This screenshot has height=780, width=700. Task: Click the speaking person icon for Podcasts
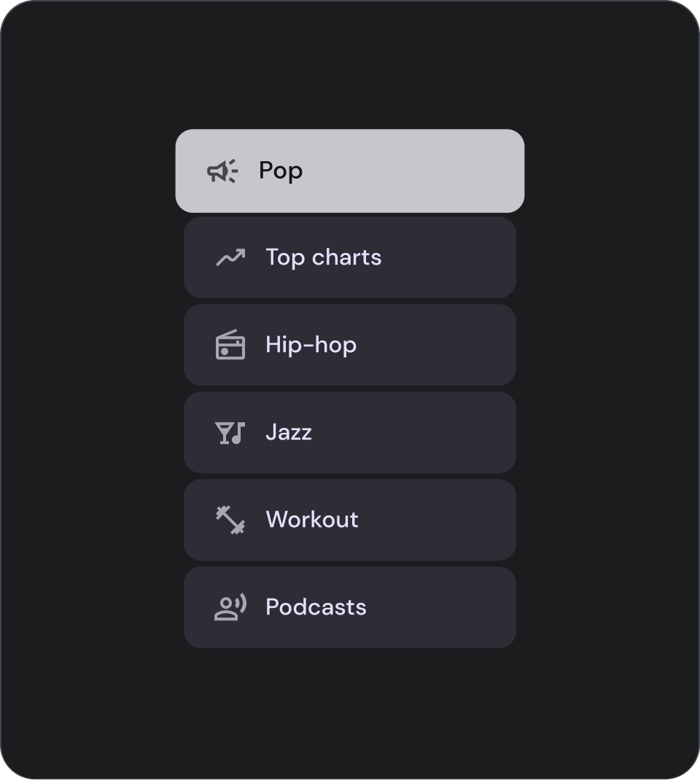point(230,607)
